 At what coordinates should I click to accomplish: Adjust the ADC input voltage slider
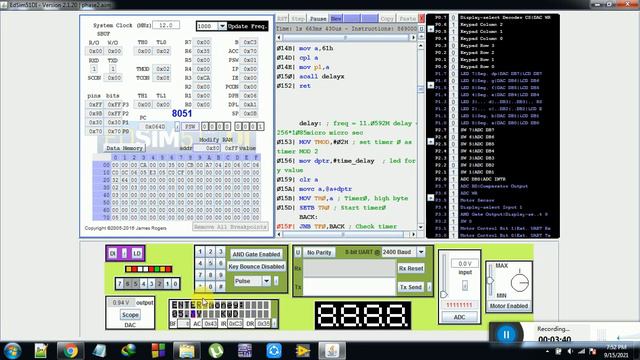coord(444,294)
